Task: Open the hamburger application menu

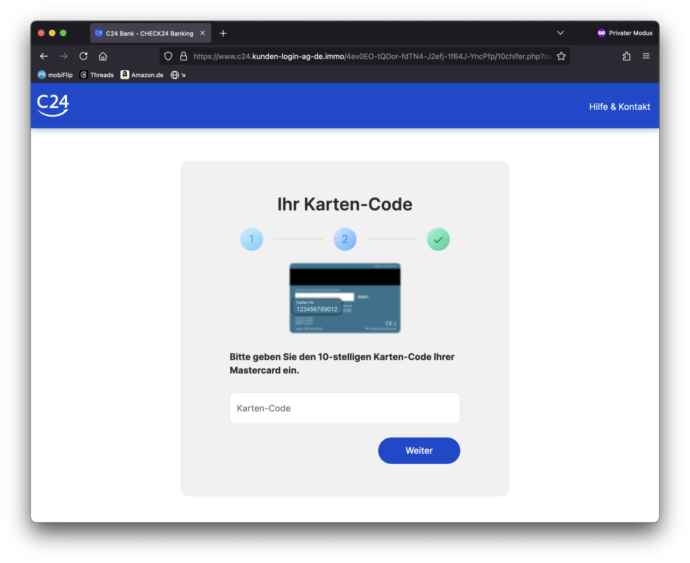Action: coord(646,56)
